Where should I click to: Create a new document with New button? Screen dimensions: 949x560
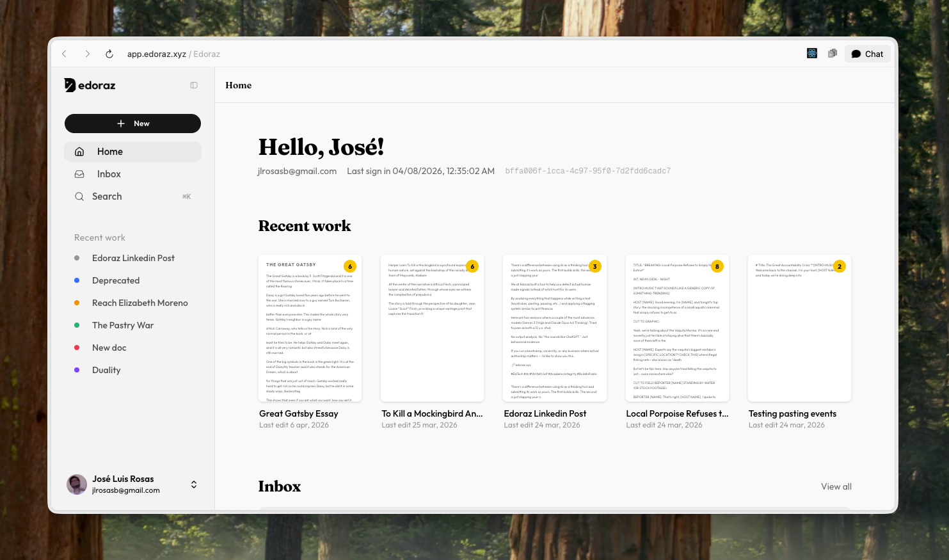click(132, 124)
